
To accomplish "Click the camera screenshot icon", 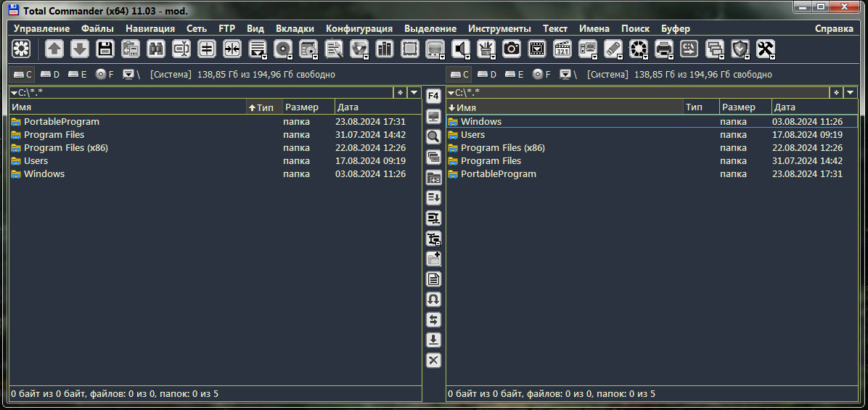I will click(512, 49).
